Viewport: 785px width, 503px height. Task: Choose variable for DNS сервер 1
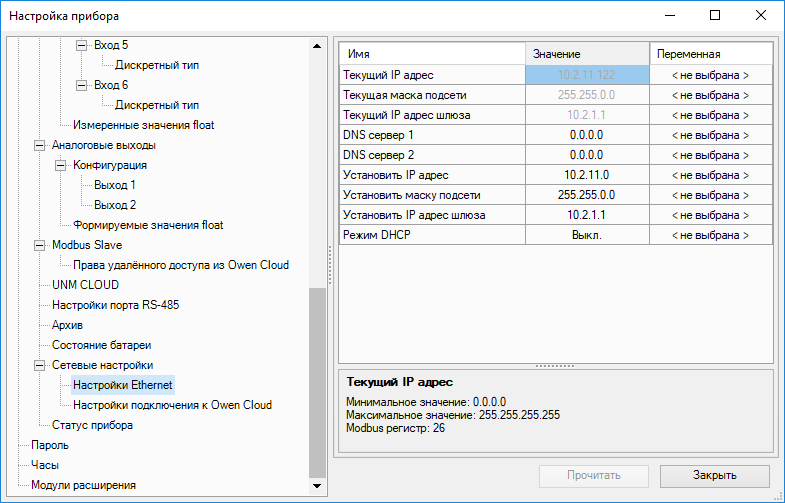point(710,135)
